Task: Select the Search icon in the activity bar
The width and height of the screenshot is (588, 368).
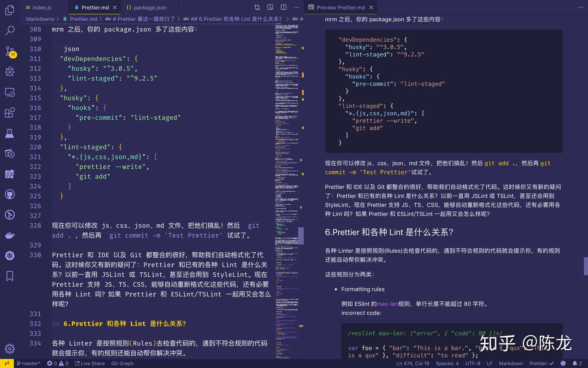Action: (10, 31)
